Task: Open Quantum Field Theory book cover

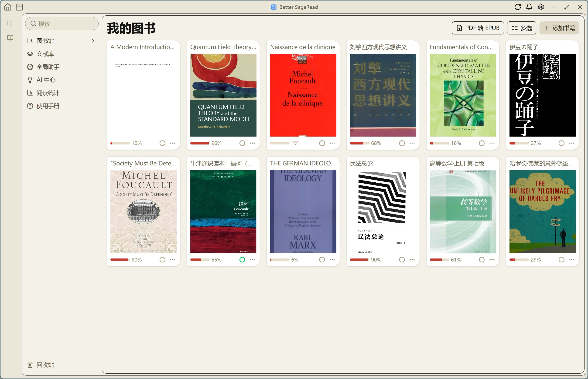Action: point(223,95)
